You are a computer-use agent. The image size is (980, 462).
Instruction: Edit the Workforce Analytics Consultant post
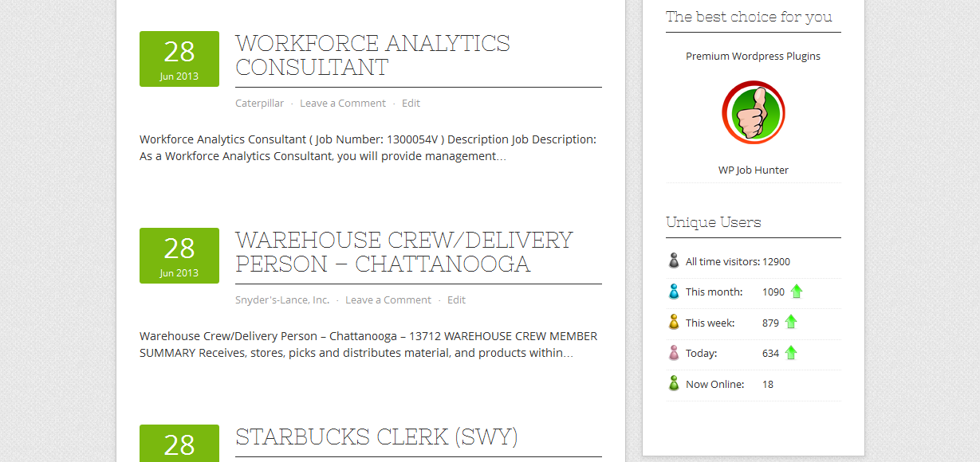(411, 103)
